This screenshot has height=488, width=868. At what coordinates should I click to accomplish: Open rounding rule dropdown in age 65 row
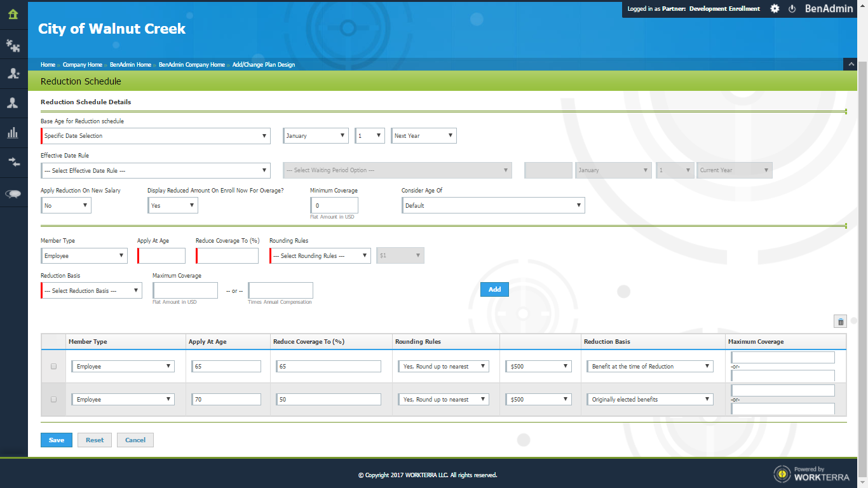(444, 367)
